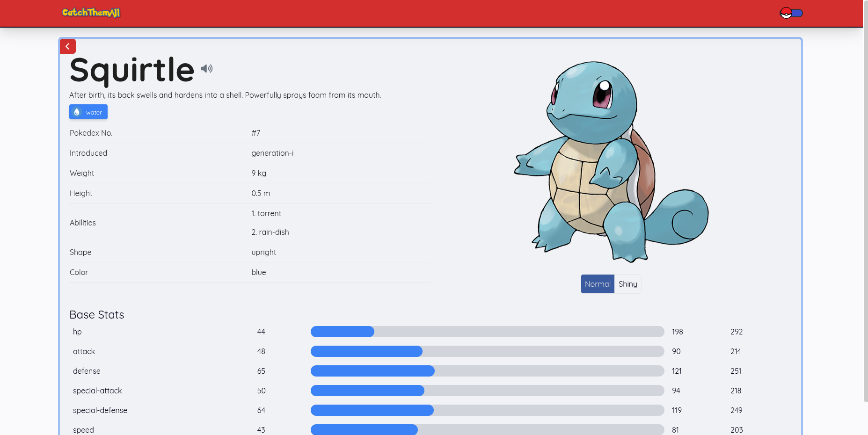Click the shape value upright
This screenshot has width=868, height=435.
(263, 252)
